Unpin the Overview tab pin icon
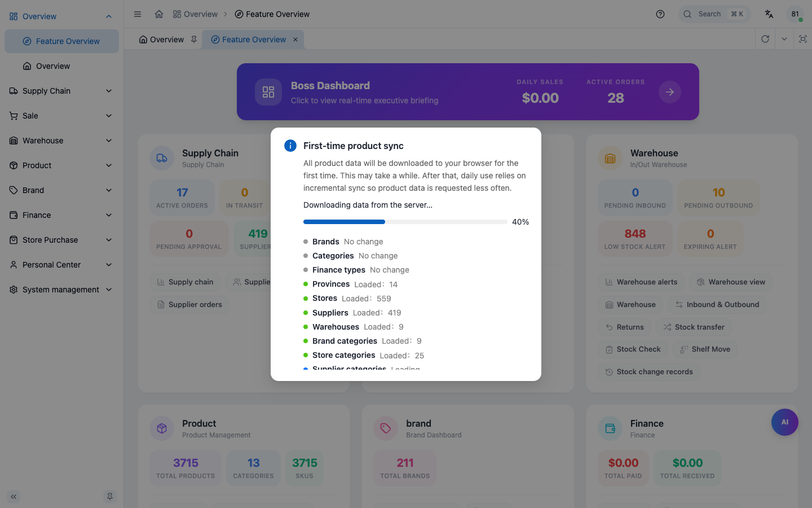 click(x=194, y=40)
